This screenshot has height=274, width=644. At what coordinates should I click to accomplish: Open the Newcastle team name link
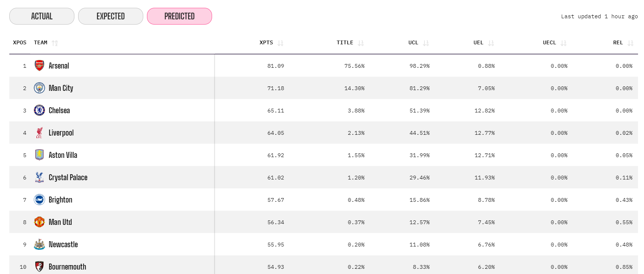pyautogui.click(x=63, y=245)
